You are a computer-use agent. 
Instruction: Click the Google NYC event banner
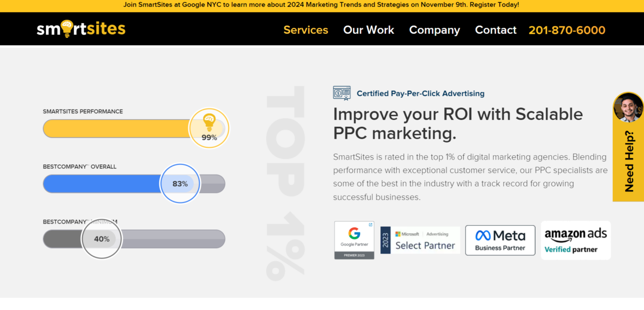(321, 5)
